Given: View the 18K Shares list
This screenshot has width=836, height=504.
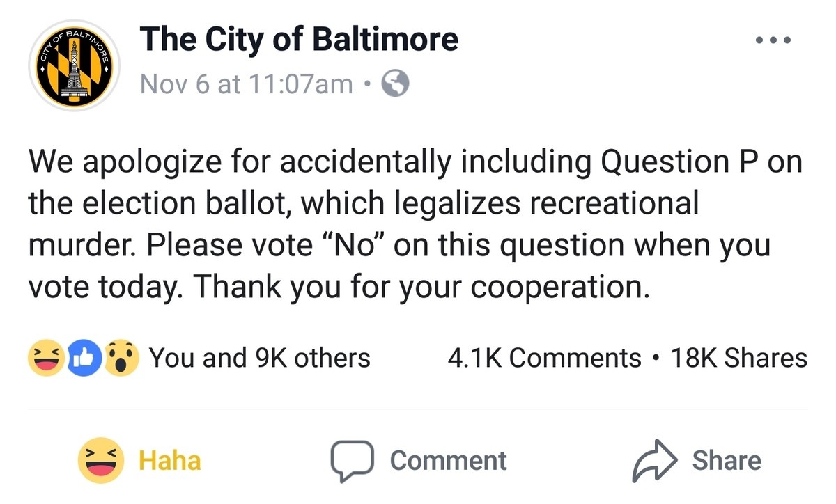Looking at the screenshot, I should (738, 358).
